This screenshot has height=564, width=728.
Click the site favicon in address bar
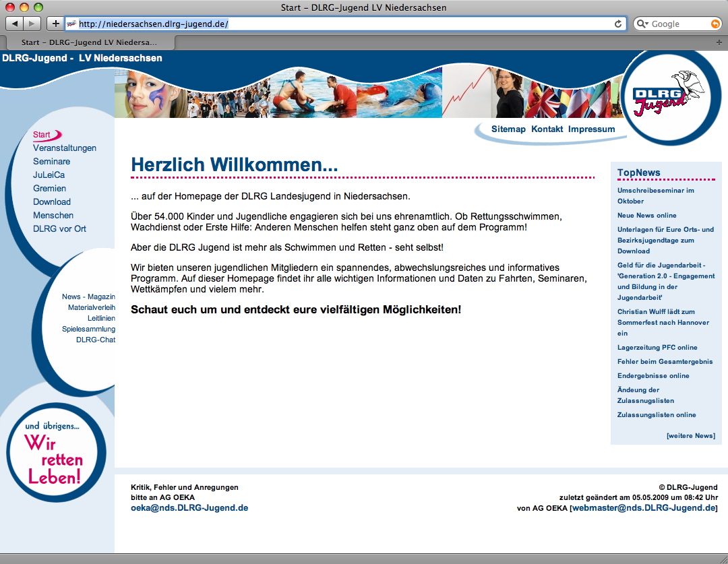(71, 24)
